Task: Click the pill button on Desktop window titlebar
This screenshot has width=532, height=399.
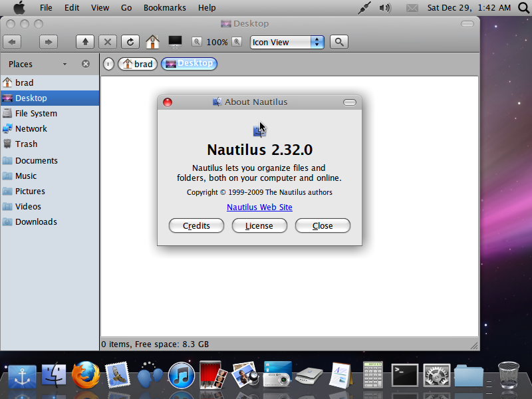Action: (467, 24)
